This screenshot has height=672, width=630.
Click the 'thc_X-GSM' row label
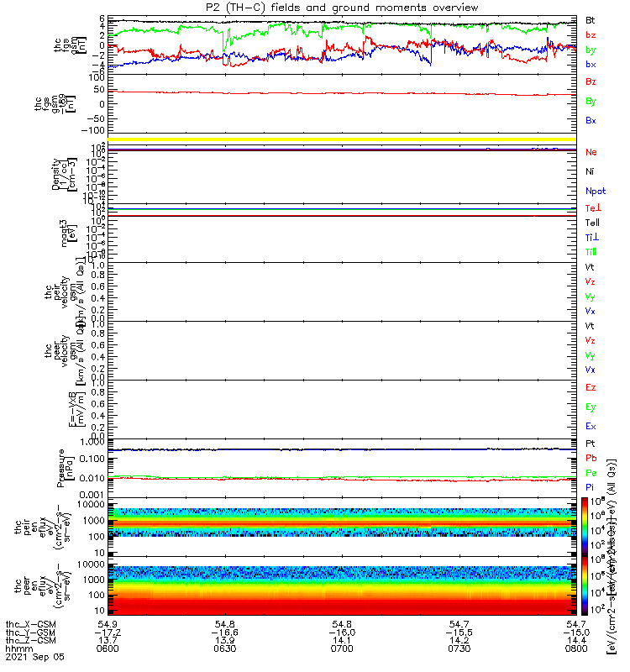pyautogui.click(x=31, y=624)
